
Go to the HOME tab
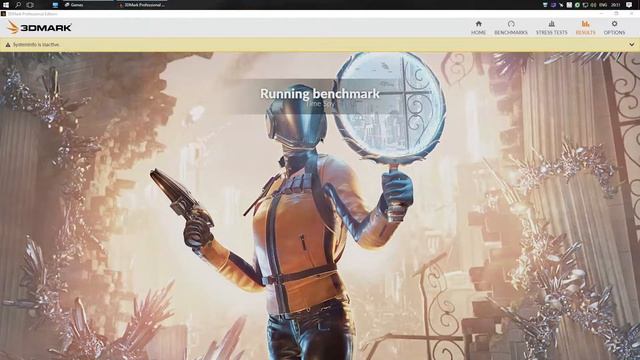tap(478, 28)
